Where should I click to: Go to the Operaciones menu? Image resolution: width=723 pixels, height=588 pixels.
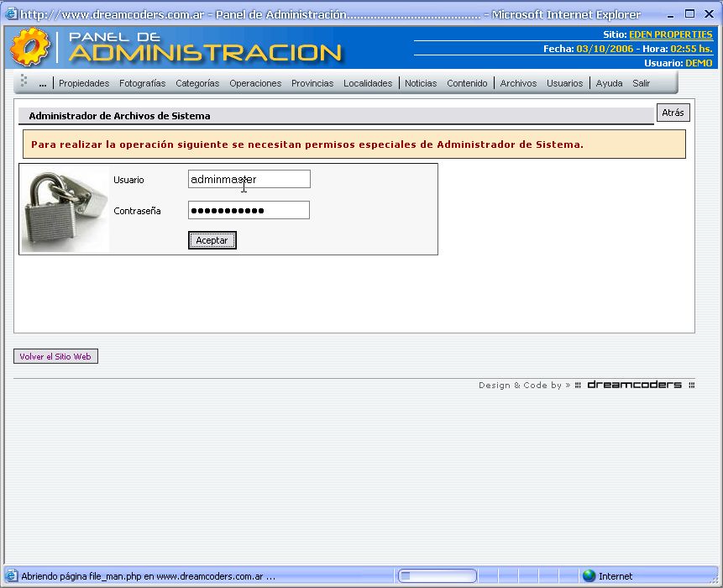point(255,83)
